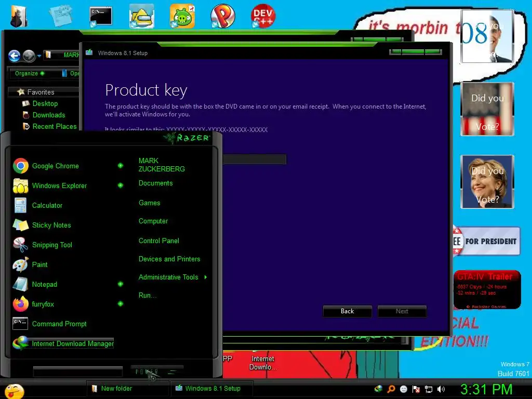
Task: Click Next in Windows 8.1 Setup
Action: (402, 311)
